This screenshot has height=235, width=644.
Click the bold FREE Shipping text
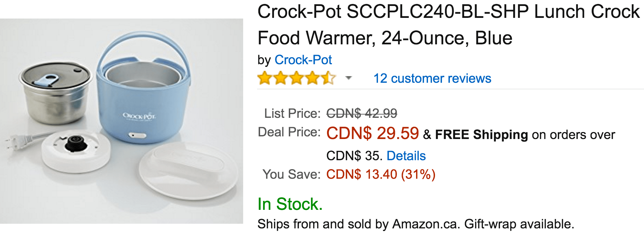481,135
